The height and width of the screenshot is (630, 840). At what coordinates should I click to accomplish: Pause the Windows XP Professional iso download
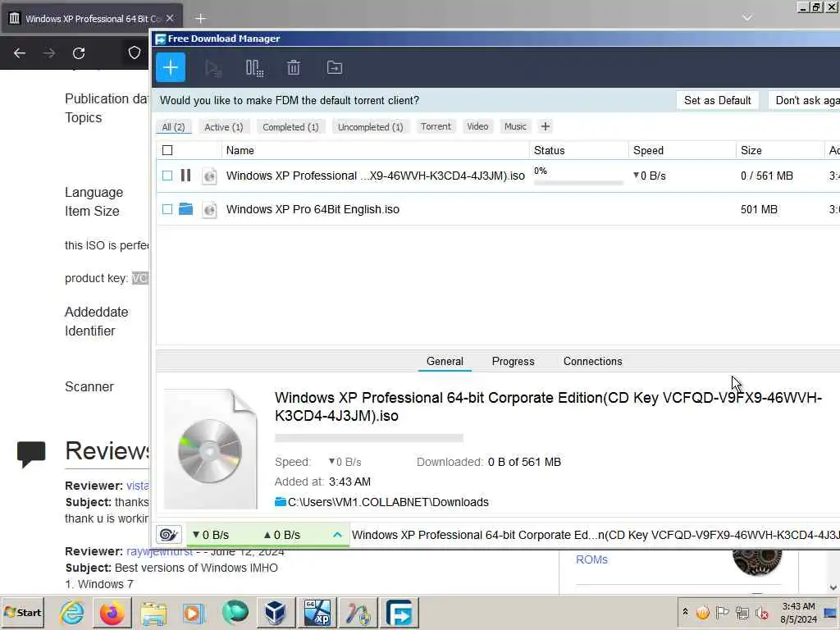[185, 176]
